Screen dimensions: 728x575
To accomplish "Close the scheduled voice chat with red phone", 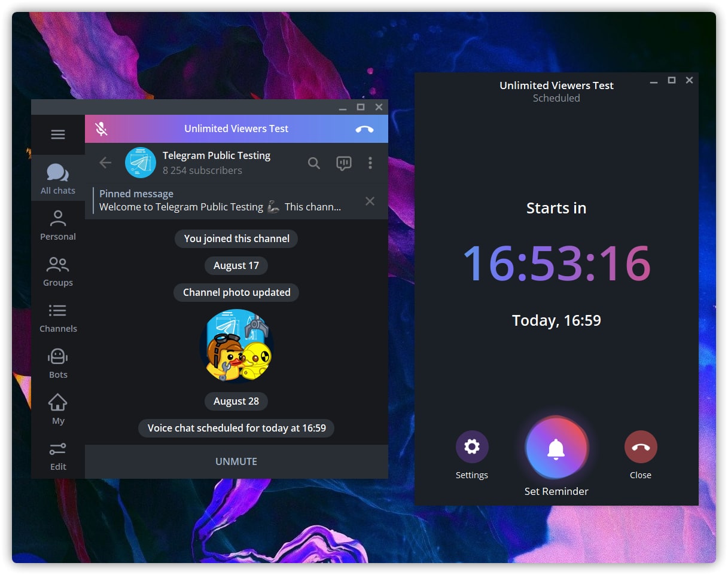I will pos(641,447).
